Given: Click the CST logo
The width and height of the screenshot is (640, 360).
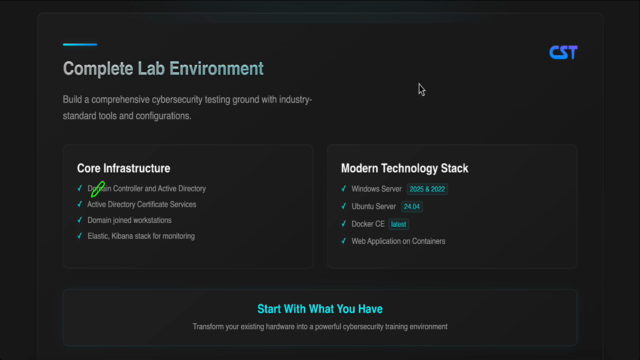Looking at the screenshot, I should point(563,52).
